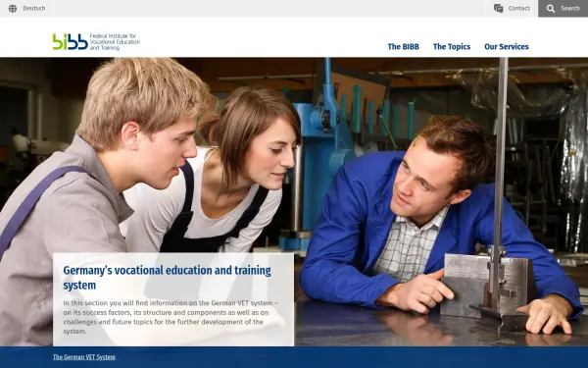
Task: Click the Contact speech bubble icon
Action: (499, 8)
